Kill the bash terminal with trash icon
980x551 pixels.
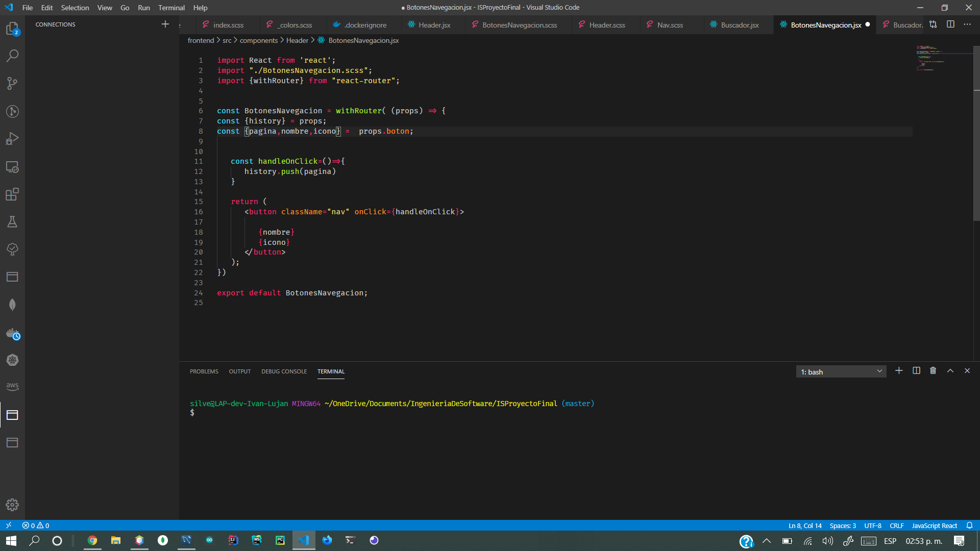[x=933, y=371]
